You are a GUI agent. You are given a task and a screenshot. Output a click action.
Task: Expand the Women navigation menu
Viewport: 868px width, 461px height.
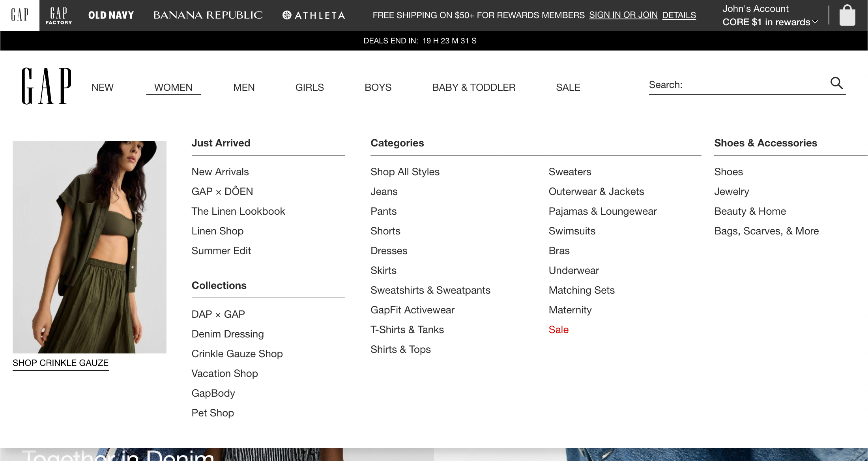[173, 87]
